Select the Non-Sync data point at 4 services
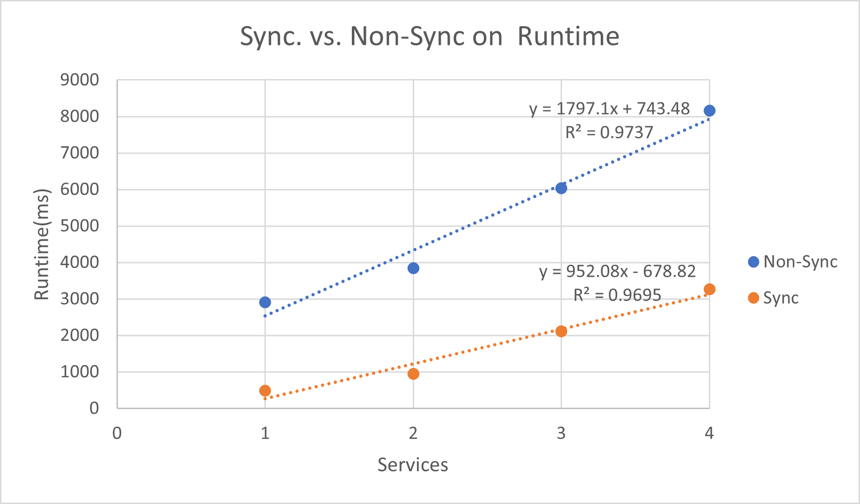This screenshot has width=860, height=504. tap(709, 111)
